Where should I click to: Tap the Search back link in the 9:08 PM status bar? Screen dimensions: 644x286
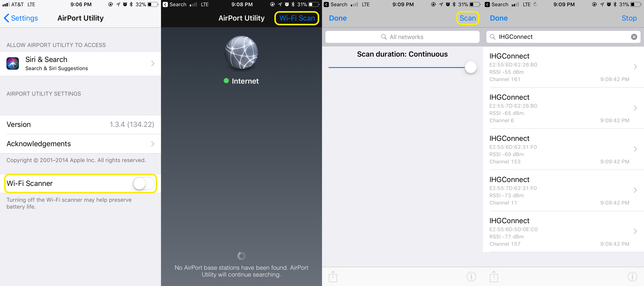[175, 5]
